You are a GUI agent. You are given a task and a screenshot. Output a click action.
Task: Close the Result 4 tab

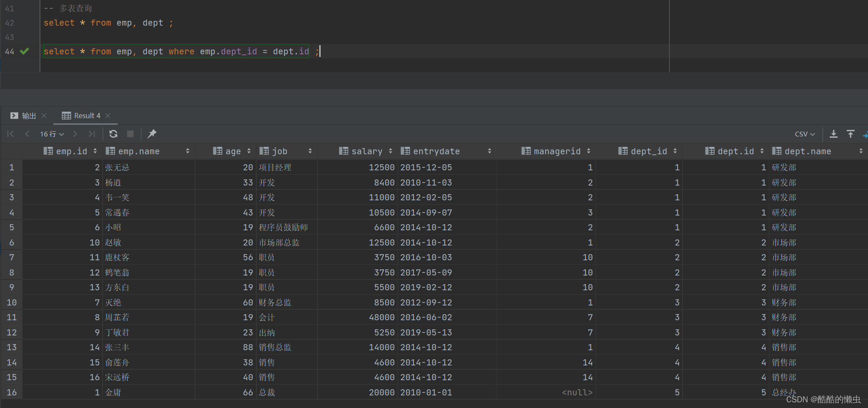coord(108,116)
